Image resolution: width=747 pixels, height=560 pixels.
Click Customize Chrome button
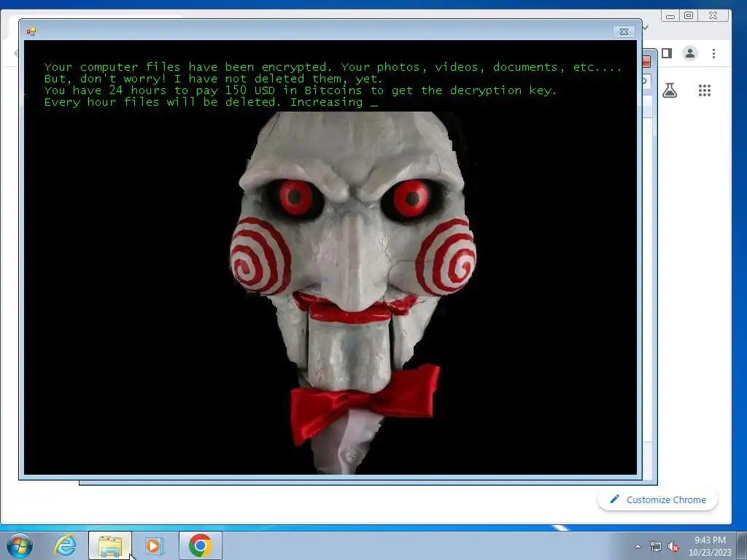[x=657, y=499]
